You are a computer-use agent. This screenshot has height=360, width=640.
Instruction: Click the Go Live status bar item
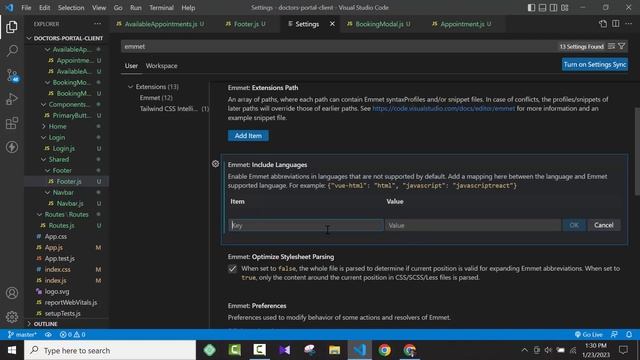point(588,335)
